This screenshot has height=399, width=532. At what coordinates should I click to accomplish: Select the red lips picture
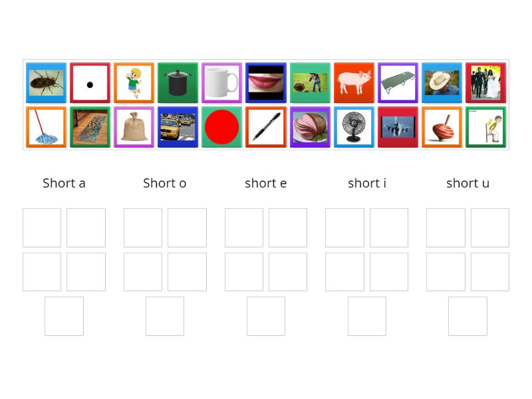[x=265, y=83]
